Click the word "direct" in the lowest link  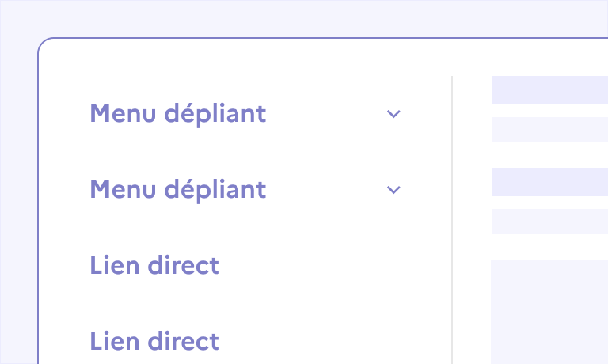tap(184, 342)
